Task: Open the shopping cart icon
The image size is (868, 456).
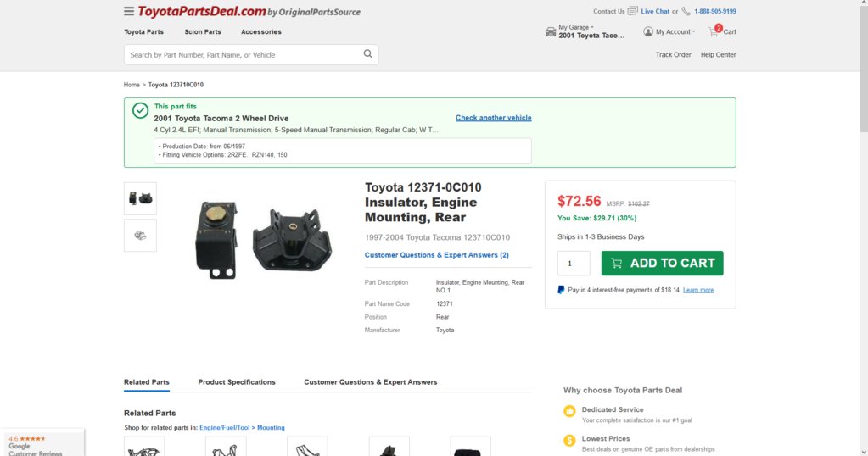Action: click(x=714, y=31)
